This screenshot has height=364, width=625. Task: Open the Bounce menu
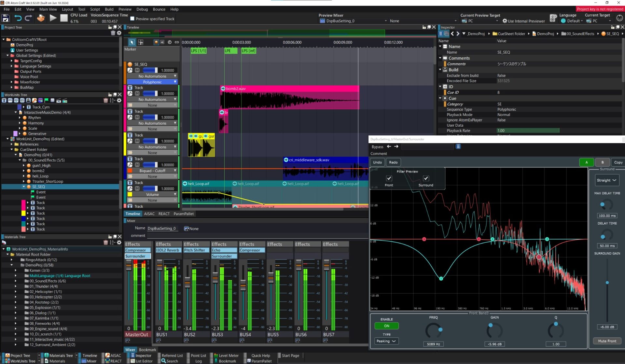click(x=159, y=9)
